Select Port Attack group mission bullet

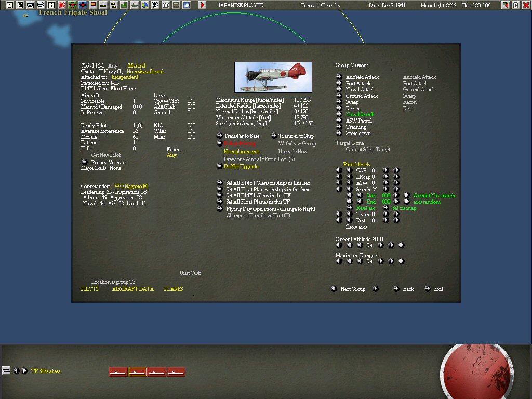pyautogui.click(x=339, y=83)
